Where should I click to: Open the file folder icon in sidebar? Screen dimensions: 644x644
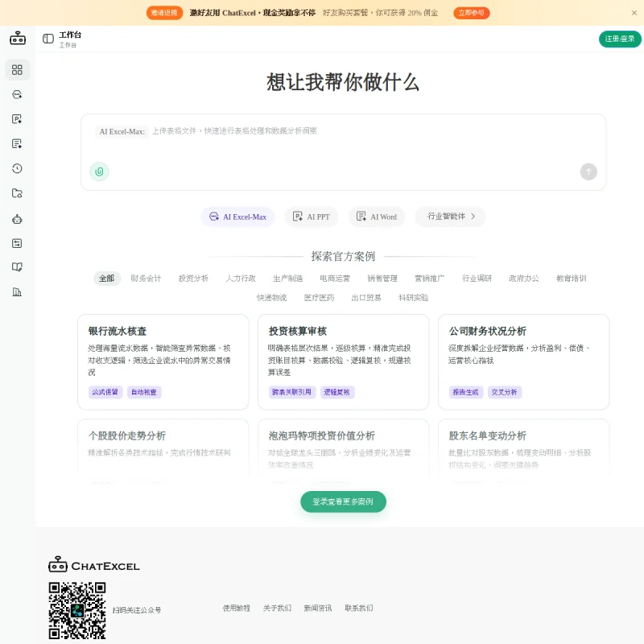[17, 193]
